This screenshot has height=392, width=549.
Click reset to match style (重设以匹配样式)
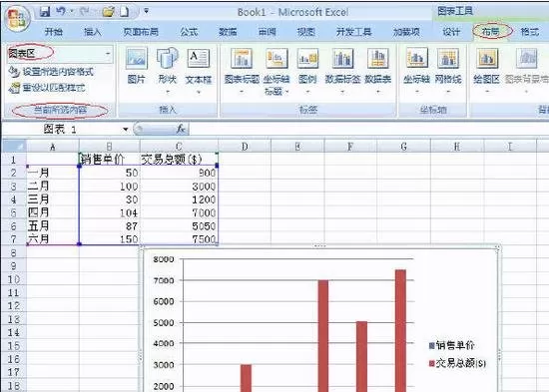click(x=47, y=88)
